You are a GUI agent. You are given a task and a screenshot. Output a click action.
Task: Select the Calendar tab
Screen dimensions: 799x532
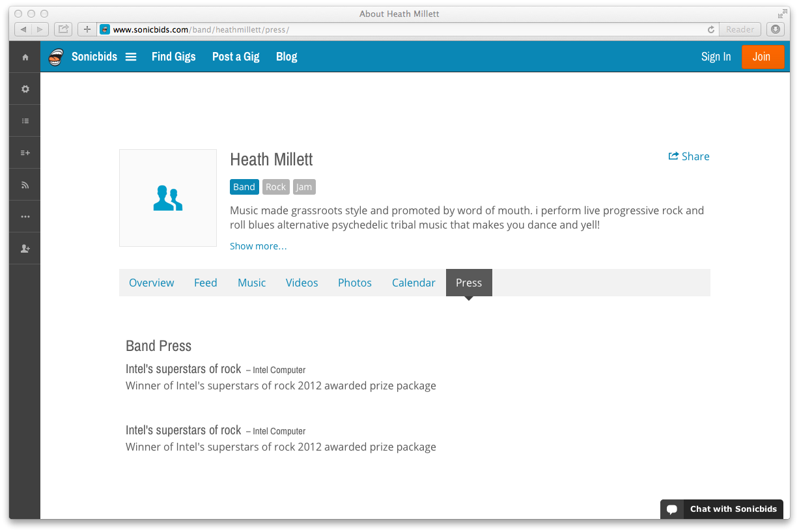point(414,283)
